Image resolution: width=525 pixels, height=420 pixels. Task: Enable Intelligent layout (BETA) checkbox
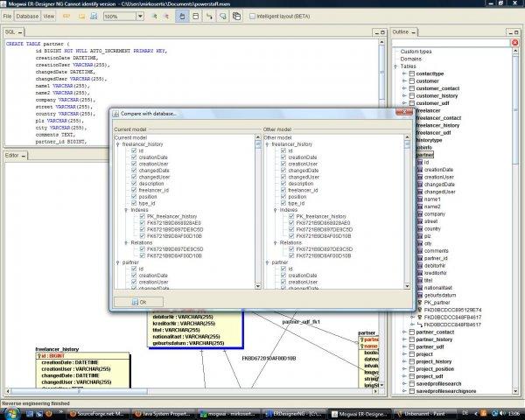[x=253, y=16]
